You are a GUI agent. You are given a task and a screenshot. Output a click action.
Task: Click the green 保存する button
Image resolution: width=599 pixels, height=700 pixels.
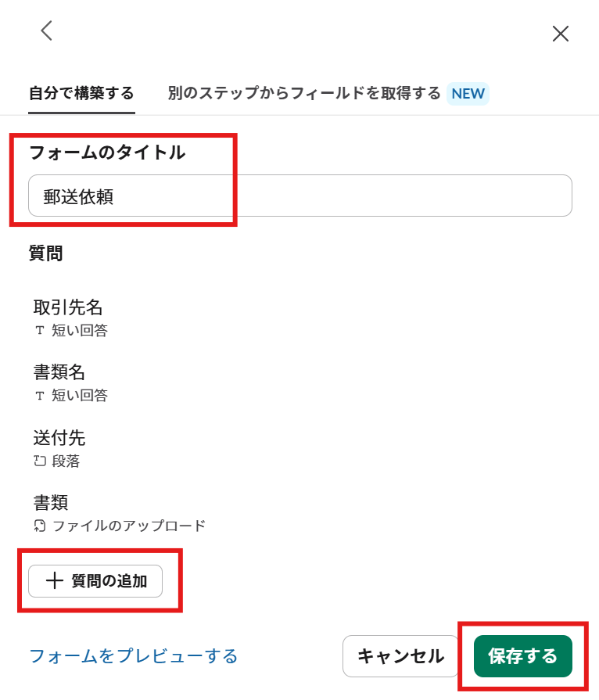[x=522, y=656]
